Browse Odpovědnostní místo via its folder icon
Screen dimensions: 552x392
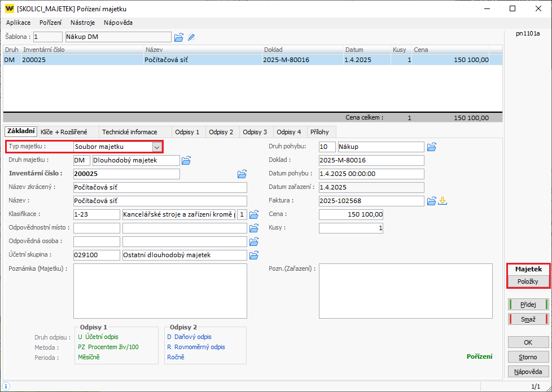click(254, 228)
